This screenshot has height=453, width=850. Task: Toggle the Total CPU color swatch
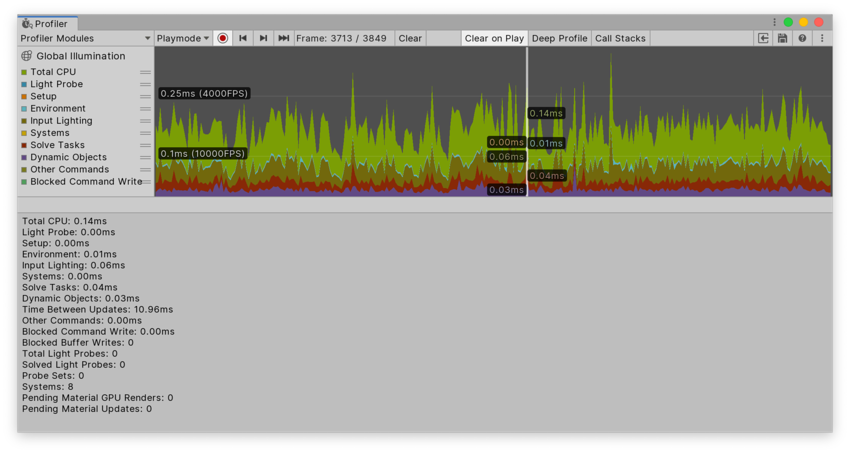click(x=24, y=72)
